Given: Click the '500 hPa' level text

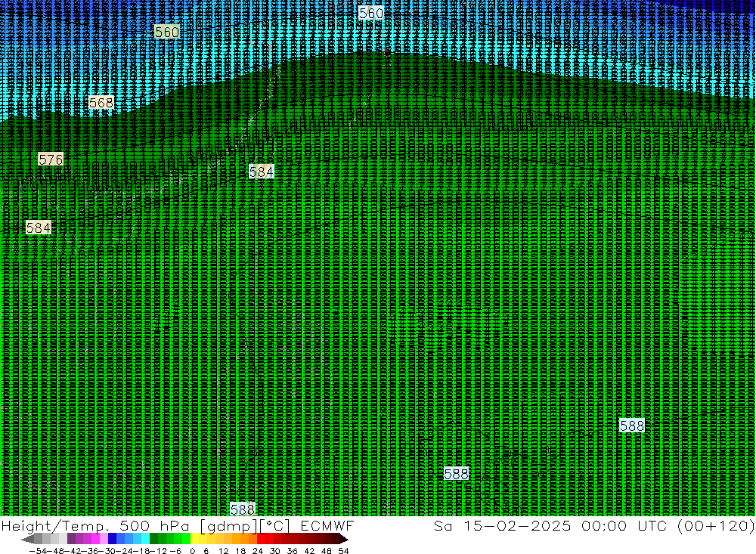Looking at the screenshot, I should coord(154,525).
